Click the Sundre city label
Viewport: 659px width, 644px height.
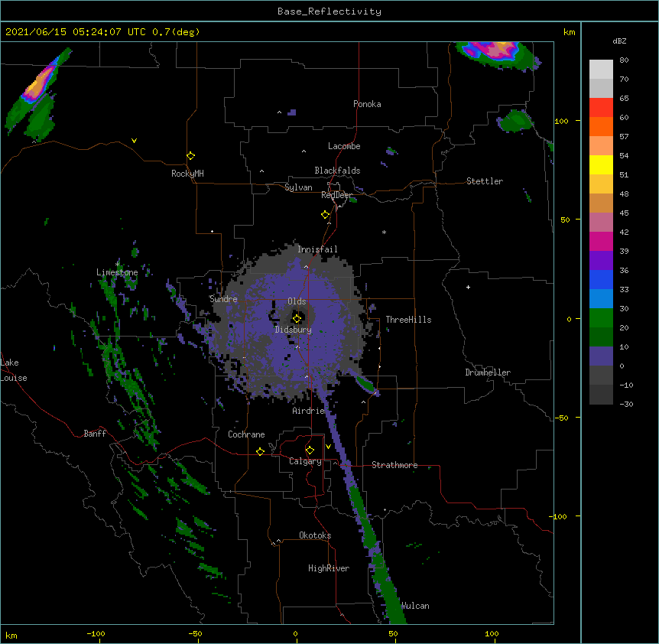223,299
